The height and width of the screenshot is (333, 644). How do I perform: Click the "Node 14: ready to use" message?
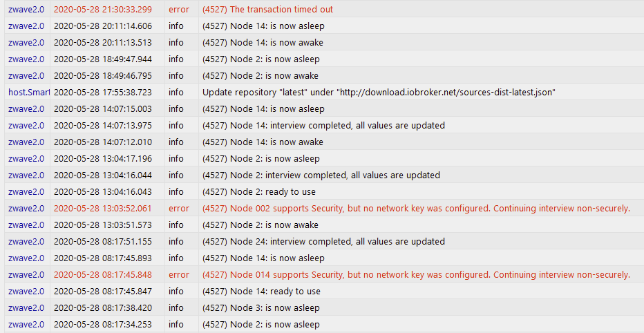261,291
